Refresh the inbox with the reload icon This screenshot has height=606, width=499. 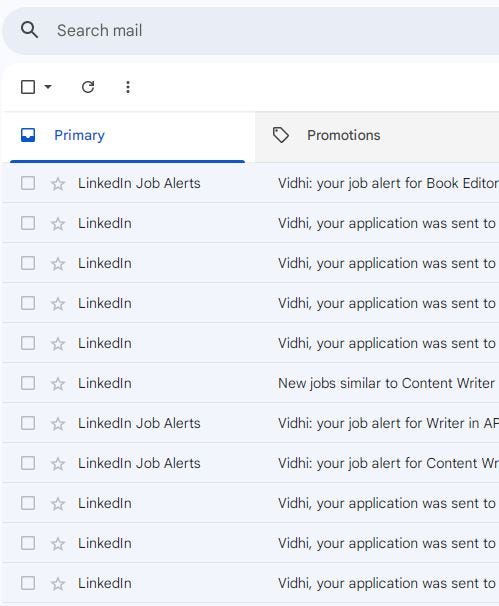(88, 87)
